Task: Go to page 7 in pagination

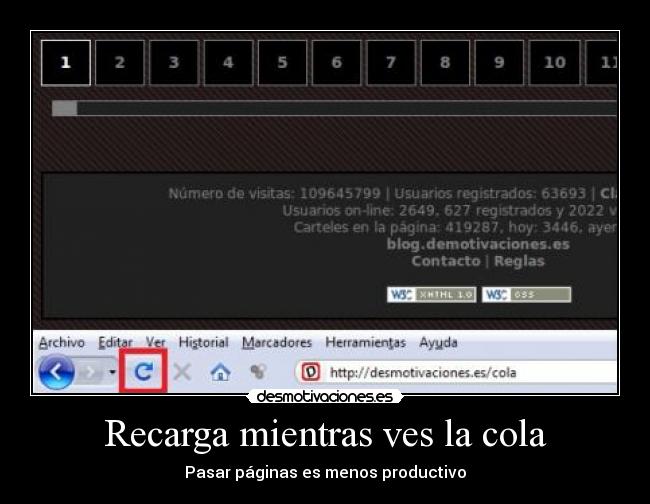Action: pyautogui.click(x=391, y=63)
